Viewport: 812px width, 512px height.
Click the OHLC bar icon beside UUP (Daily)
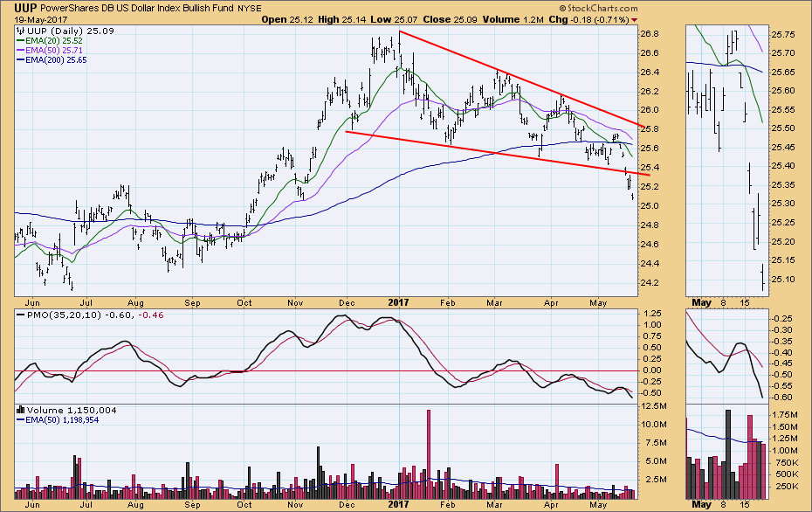click(x=21, y=31)
